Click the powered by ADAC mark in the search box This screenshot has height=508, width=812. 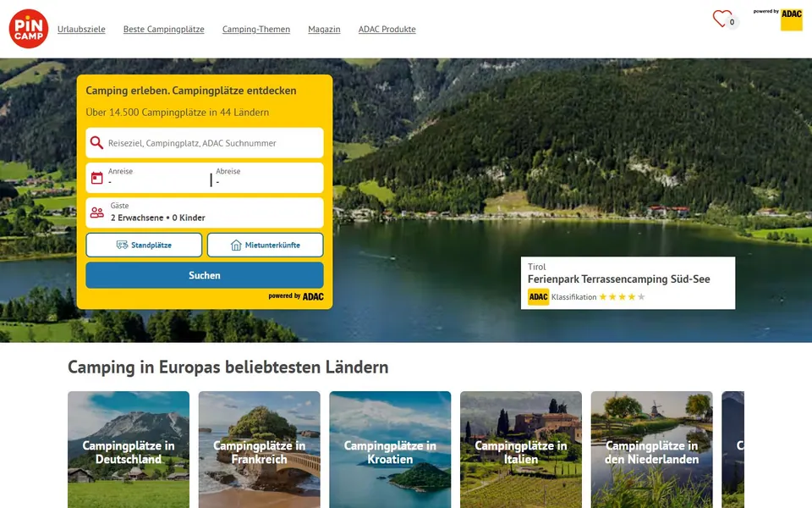pos(296,296)
